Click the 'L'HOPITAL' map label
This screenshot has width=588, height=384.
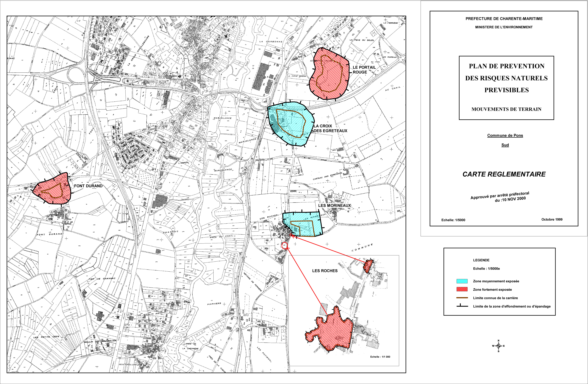(x=184, y=163)
